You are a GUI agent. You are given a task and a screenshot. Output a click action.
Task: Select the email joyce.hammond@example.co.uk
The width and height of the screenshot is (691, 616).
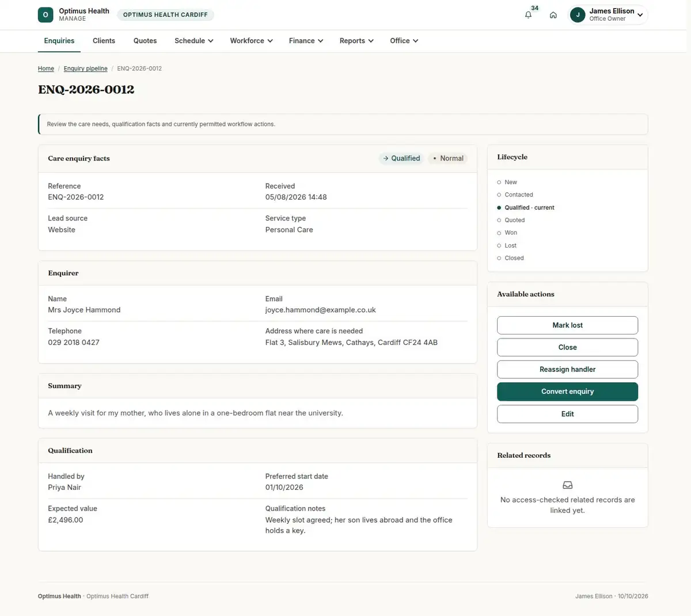click(x=321, y=310)
